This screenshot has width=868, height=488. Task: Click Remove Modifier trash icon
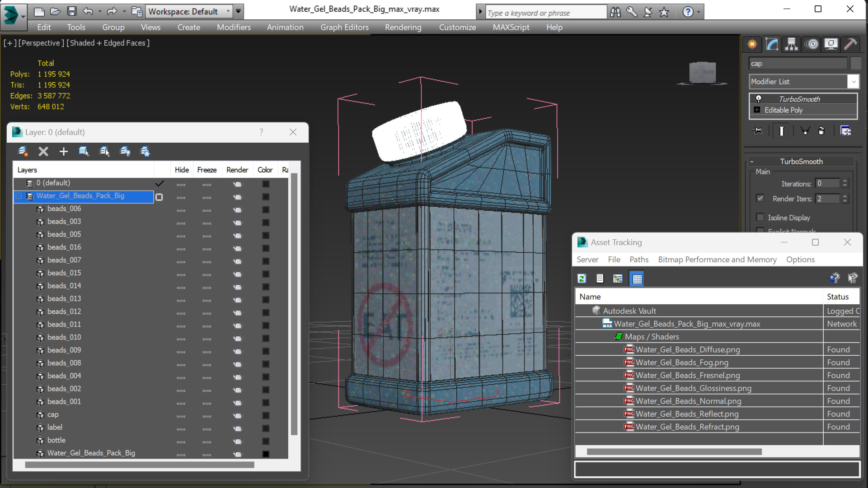821,131
